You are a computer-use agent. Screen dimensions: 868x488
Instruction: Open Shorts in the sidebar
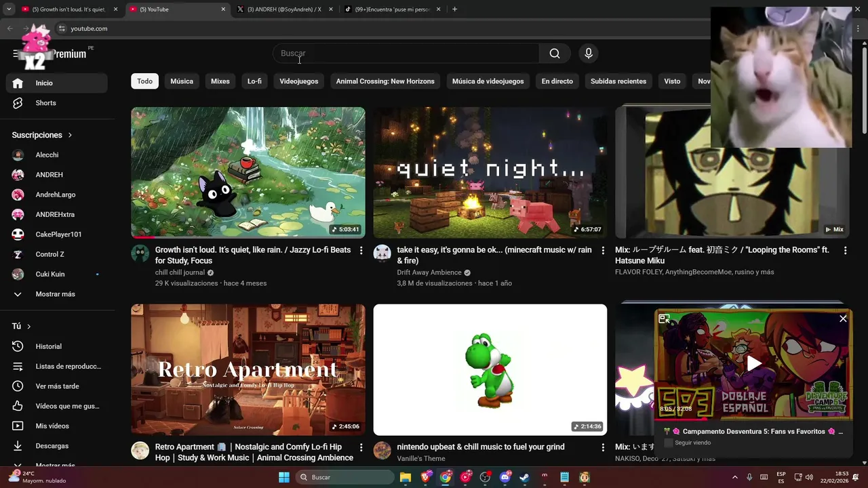coord(57,103)
